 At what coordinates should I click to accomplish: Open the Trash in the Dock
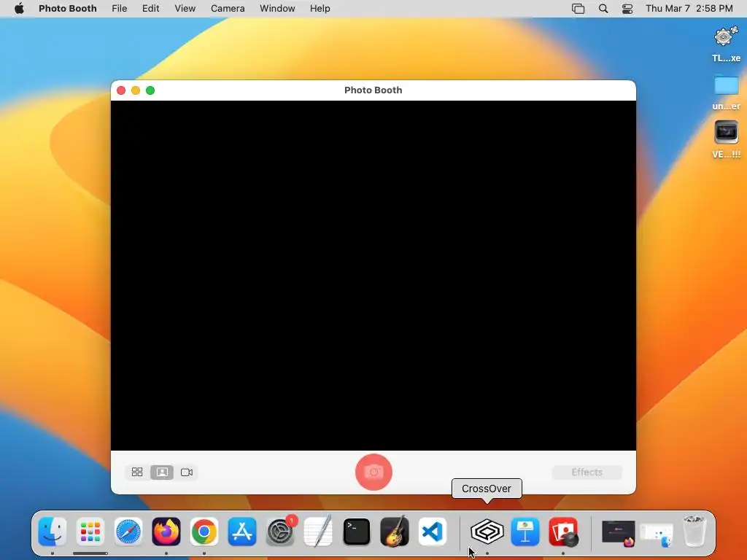point(694,531)
